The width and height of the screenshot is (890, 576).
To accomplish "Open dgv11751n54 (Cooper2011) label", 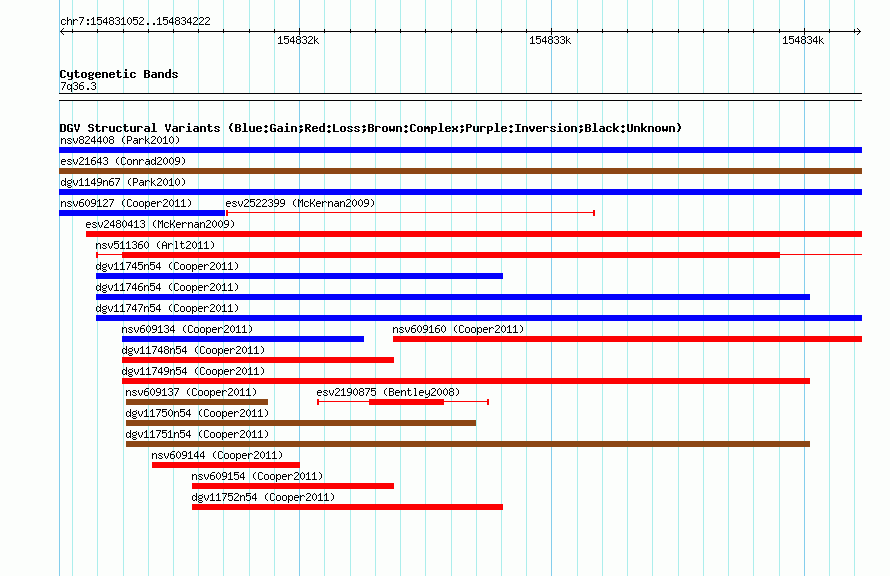I will 197,434.
